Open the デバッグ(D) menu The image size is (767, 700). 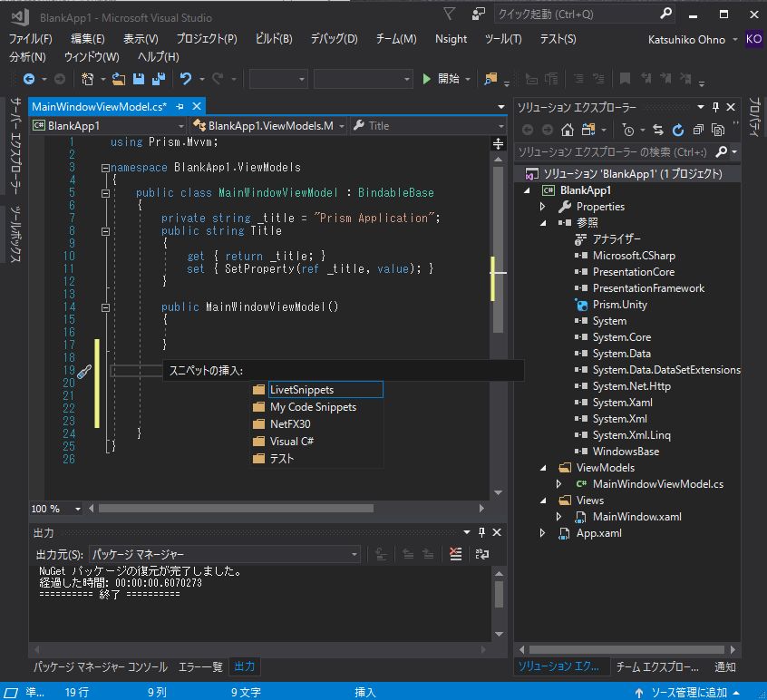coord(335,39)
